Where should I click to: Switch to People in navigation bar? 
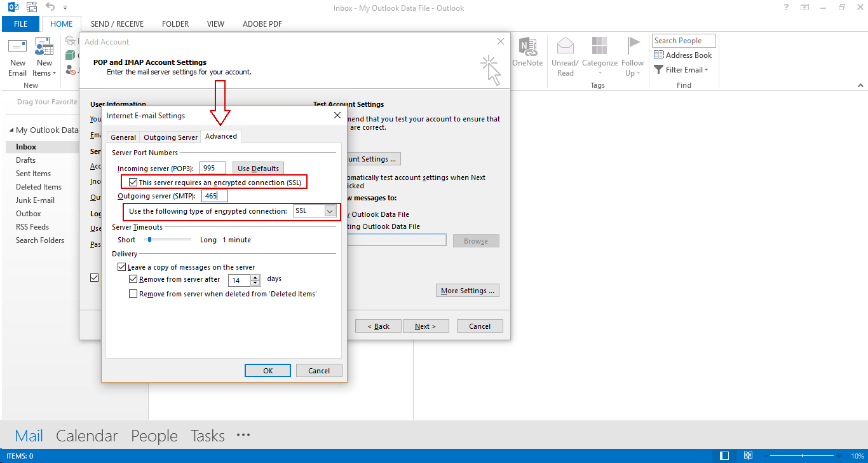[154, 436]
